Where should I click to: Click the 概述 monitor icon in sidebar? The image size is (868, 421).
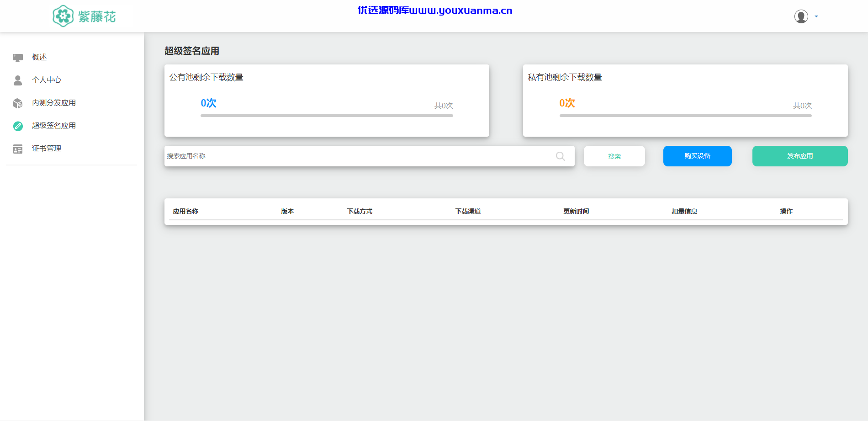pyautogui.click(x=18, y=57)
